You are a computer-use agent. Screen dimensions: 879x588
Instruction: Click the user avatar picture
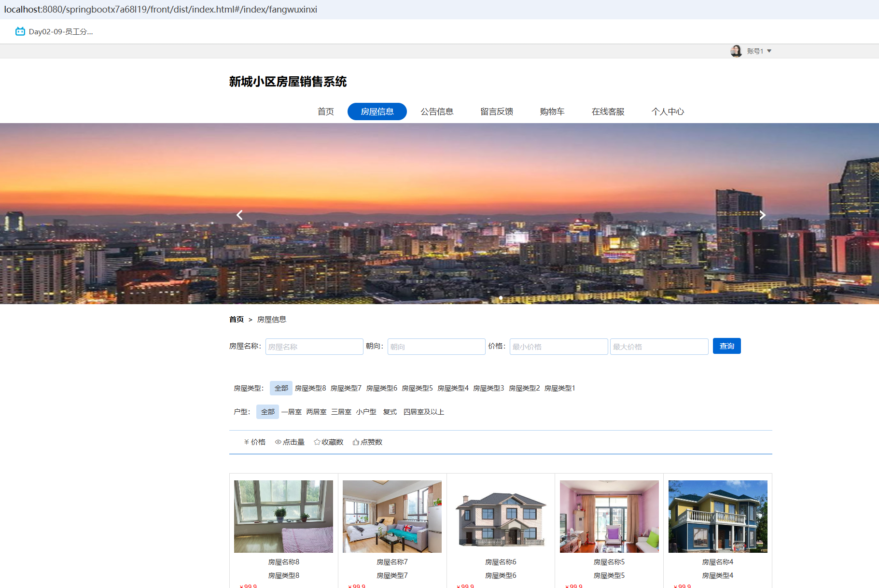coord(736,51)
